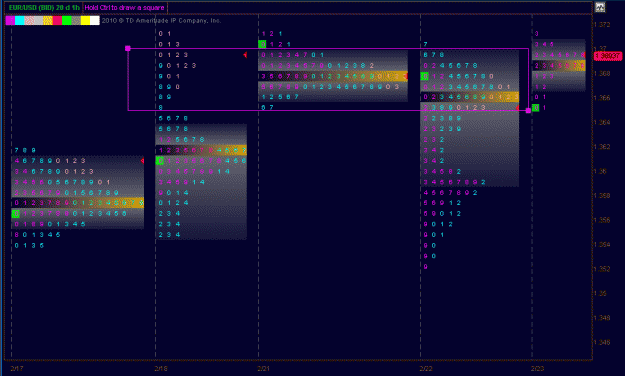Click the single '7' atop the 2/22 profile
Viewport: 625px width, 376px height.
click(x=425, y=44)
